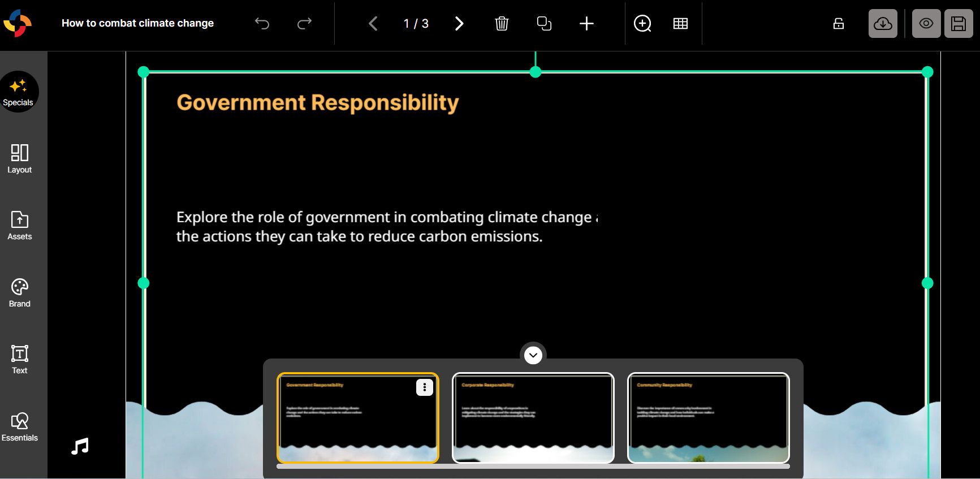
Task: Click the undo arrow icon
Action: click(262, 23)
